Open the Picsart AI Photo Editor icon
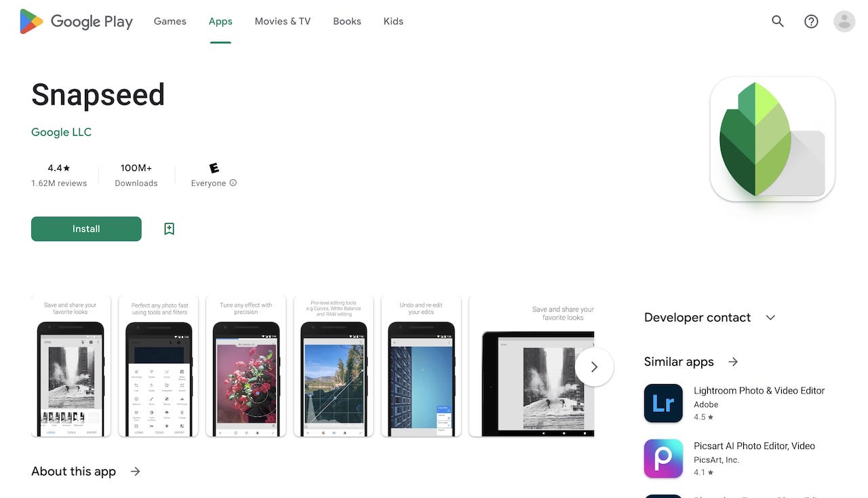 [663, 458]
